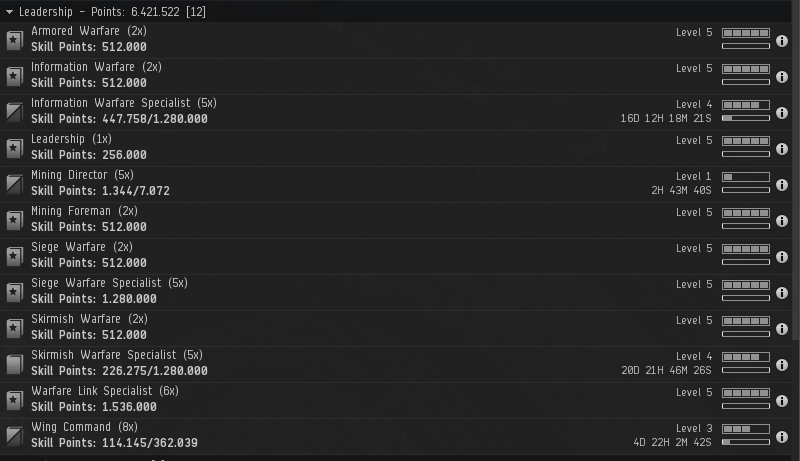The image size is (800, 461).
Task: Click Siege Warfare (2x) skill name
Action: coord(89,247)
